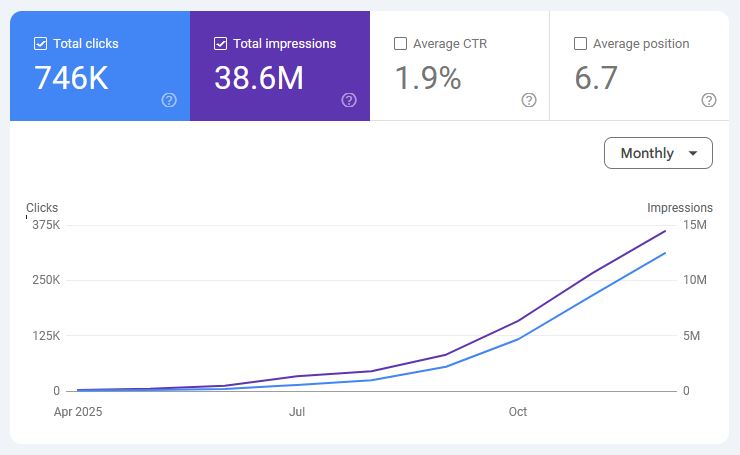Click the Oct label on the x-axis

coord(517,412)
